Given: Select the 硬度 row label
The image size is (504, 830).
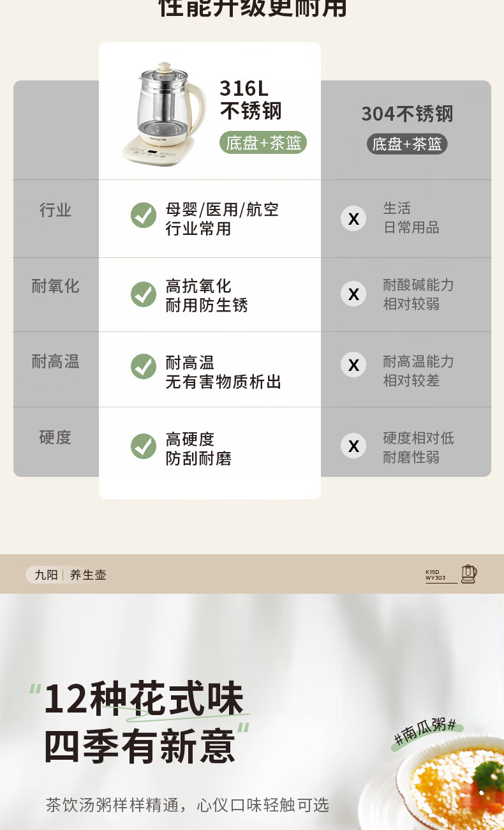Looking at the screenshot, I should coord(56,437).
